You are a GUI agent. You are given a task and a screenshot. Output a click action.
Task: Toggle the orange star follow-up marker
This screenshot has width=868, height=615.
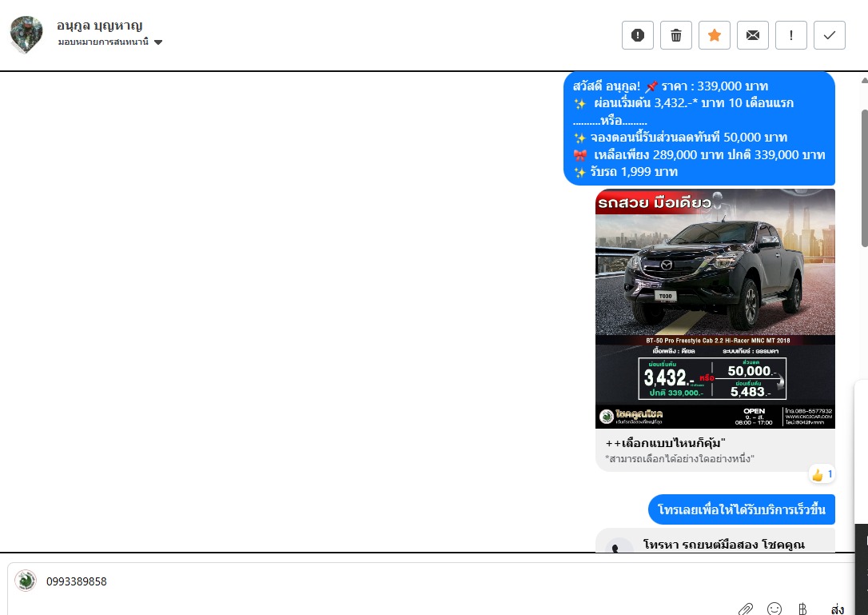click(x=715, y=35)
